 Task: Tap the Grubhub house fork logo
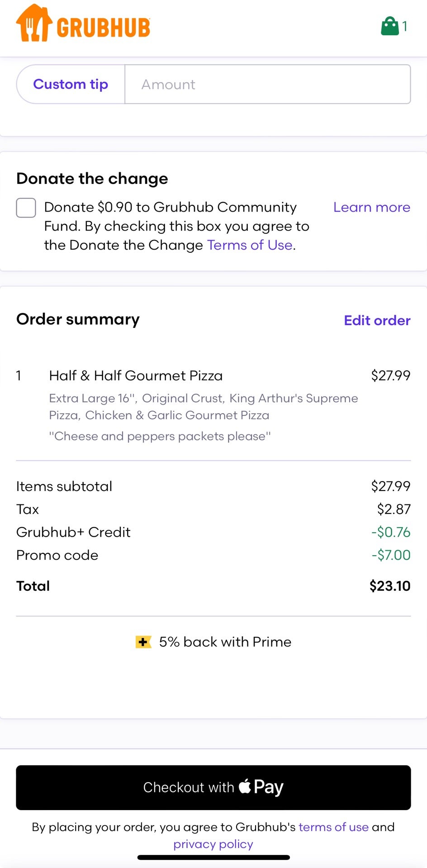click(34, 24)
